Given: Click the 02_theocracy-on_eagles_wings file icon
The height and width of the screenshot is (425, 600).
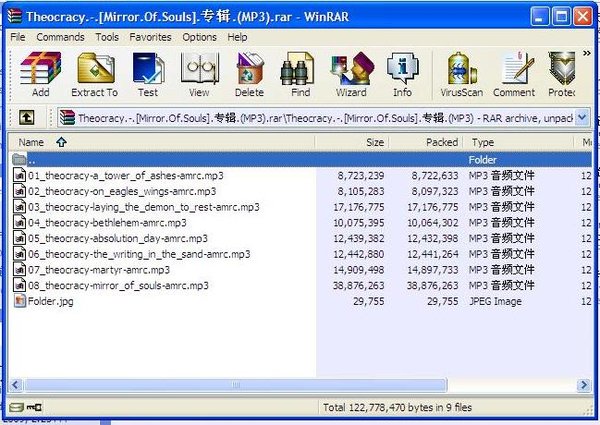Looking at the screenshot, I should click(x=20, y=191).
